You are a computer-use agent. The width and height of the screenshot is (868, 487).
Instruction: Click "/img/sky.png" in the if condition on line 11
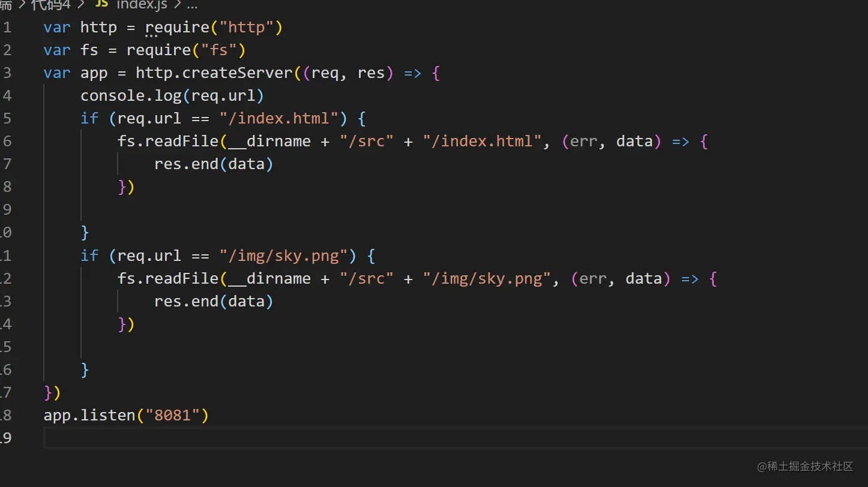pyautogui.click(x=283, y=256)
